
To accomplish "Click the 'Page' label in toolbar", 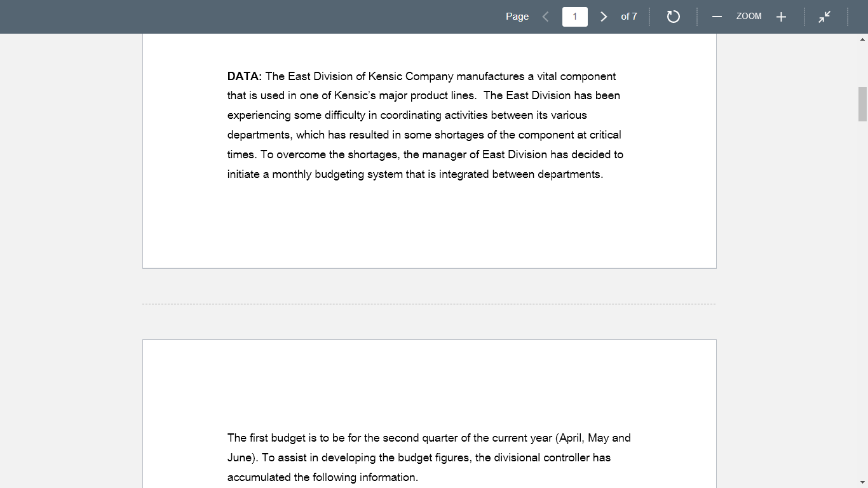I will click(517, 17).
